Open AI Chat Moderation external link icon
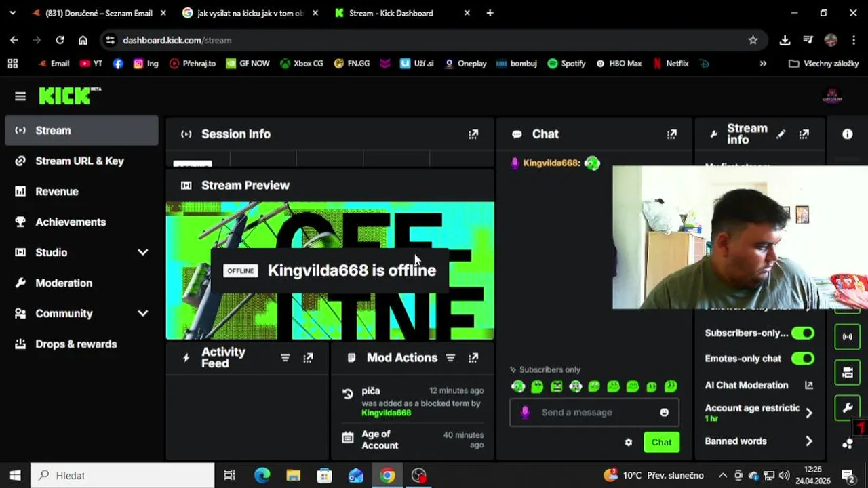Screen dimensions: 868x488 808,385
